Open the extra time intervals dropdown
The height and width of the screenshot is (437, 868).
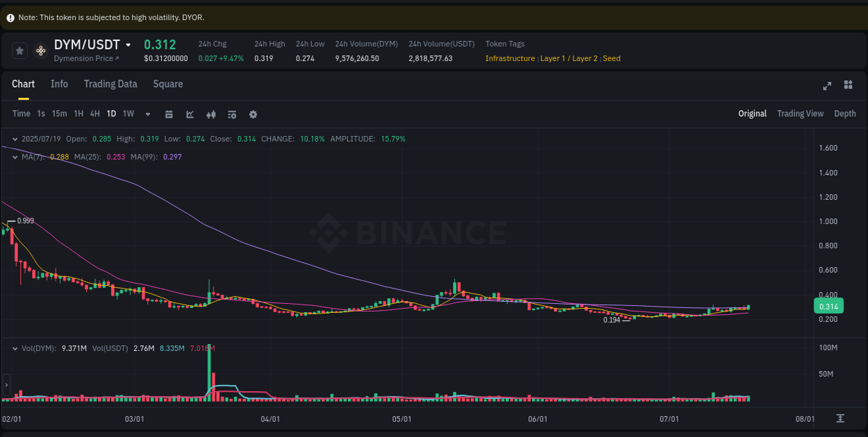point(147,113)
